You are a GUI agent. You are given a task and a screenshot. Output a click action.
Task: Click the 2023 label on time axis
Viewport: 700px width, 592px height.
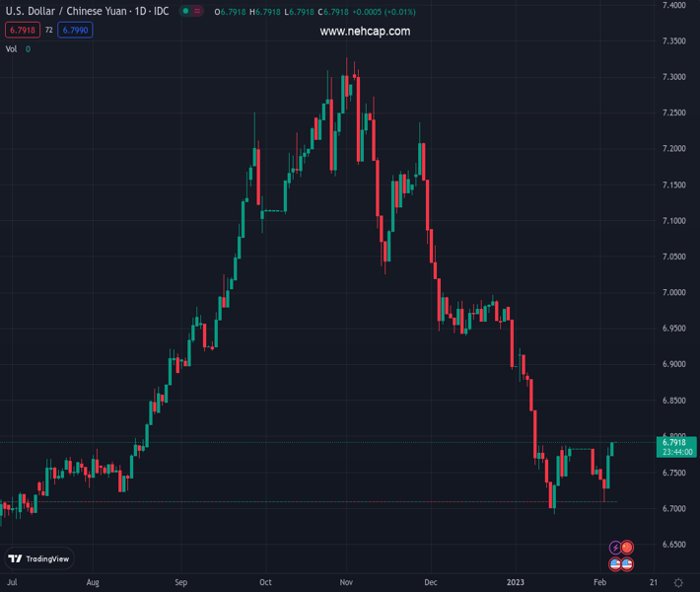(x=516, y=582)
